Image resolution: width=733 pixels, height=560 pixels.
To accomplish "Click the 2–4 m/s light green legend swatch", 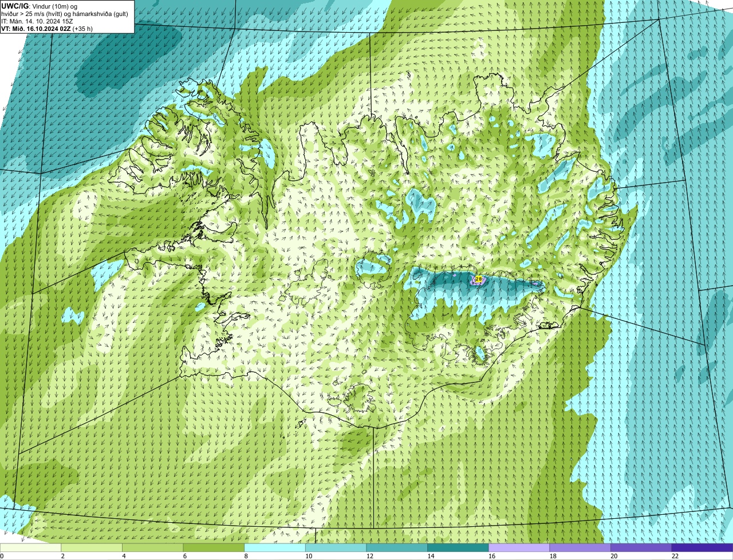I will click(x=92, y=547).
